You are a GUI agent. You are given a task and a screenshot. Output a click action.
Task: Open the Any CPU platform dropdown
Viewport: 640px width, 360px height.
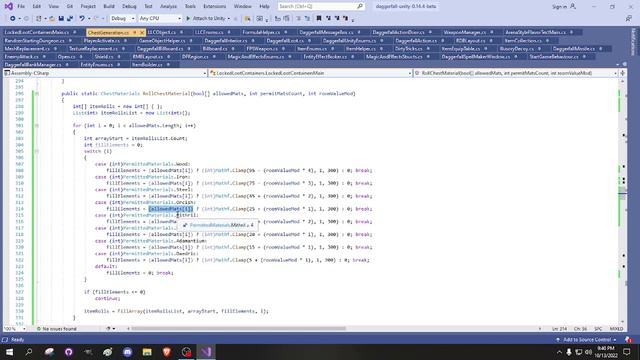point(160,18)
